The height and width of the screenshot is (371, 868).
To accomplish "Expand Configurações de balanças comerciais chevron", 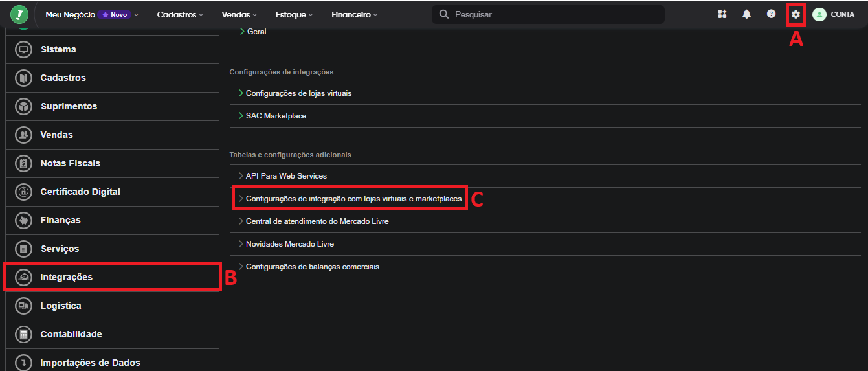I will coord(241,267).
